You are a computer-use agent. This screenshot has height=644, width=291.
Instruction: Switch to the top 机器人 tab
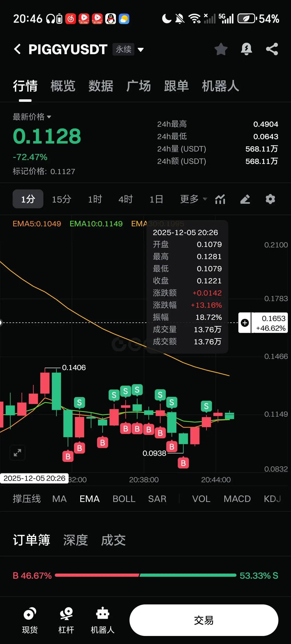click(x=221, y=86)
